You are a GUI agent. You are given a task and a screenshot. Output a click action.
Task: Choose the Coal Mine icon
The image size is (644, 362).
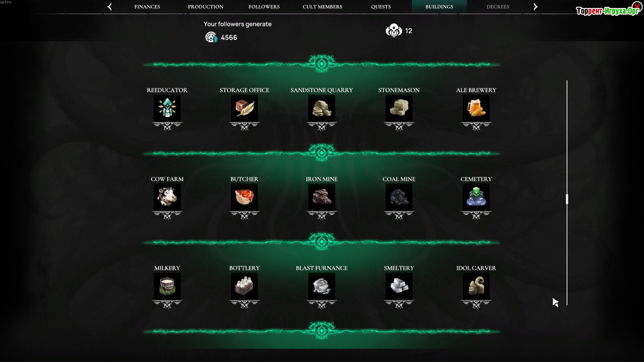pyautogui.click(x=399, y=197)
